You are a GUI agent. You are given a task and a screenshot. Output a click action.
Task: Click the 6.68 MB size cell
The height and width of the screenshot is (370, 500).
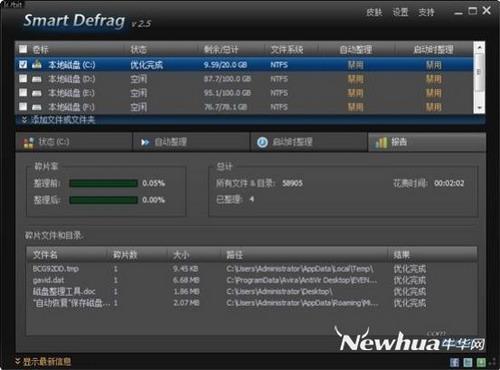(x=186, y=280)
